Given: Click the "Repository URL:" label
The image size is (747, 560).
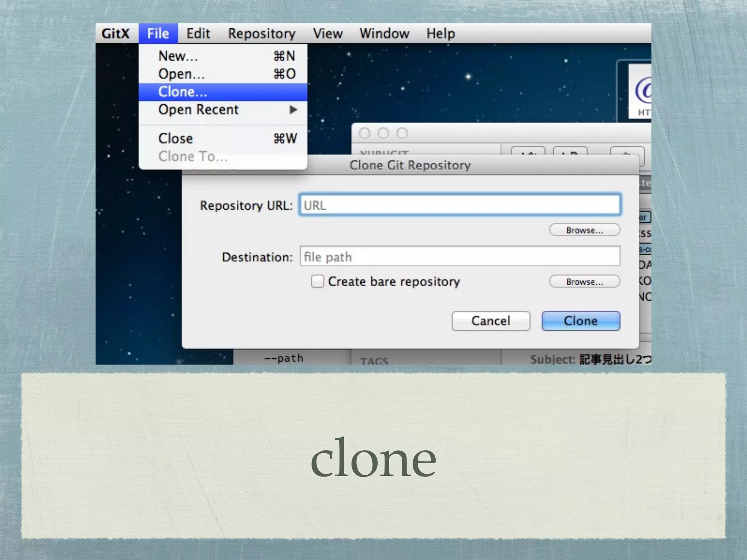Looking at the screenshot, I should click(246, 206).
